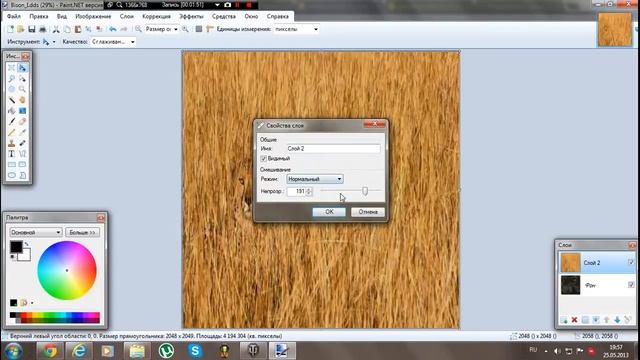This screenshot has width=640, height=360.
Task: Select the Rounded Rectangle tool
Action: pyautogui.click(x=22, y=164)
